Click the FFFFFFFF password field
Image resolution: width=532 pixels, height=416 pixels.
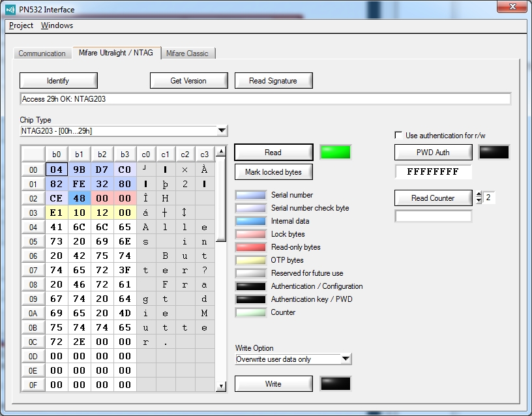coord(434,171)
